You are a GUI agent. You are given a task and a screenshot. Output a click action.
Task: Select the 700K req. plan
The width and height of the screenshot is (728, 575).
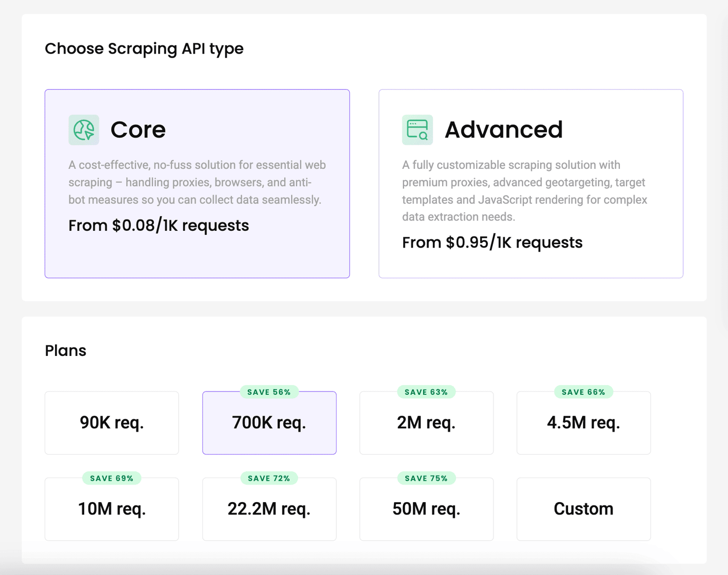pos(269,423)
